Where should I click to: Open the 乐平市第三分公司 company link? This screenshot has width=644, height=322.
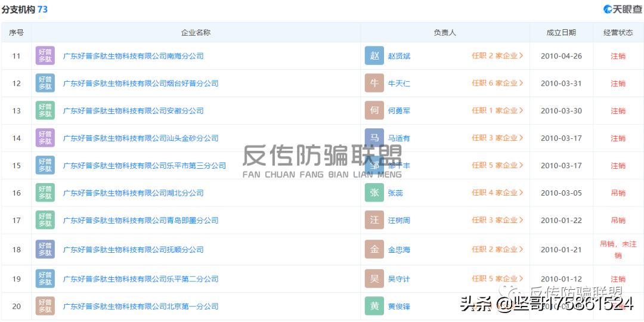point(144,166)
